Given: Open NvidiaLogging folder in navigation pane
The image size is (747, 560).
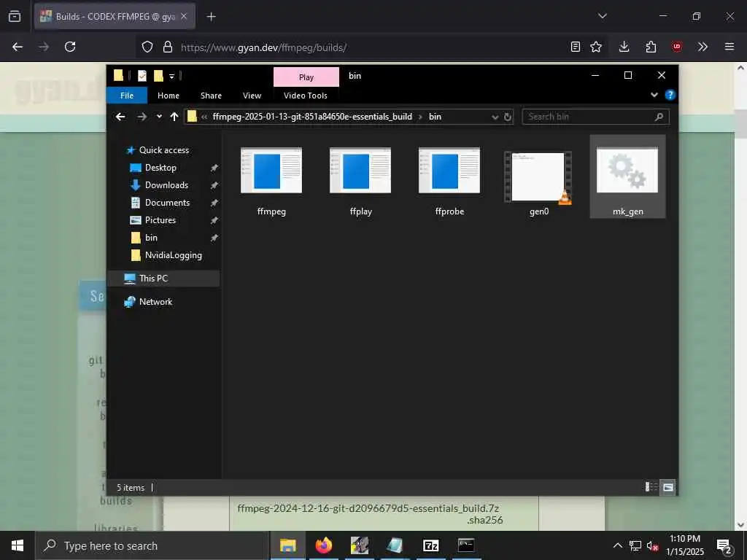Looking at the screenshot, I should pyautogui.click(x=173, y=255).
